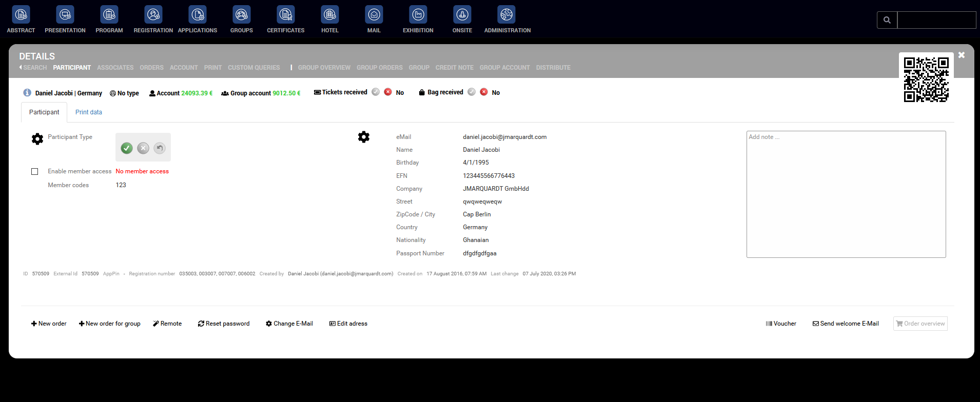Image resolution: width=980 pixels, height=402 pixels.
Task: Click the company JMARQUARDT GmbHdd
Action: pyautogui.click(x=496, y=189)
